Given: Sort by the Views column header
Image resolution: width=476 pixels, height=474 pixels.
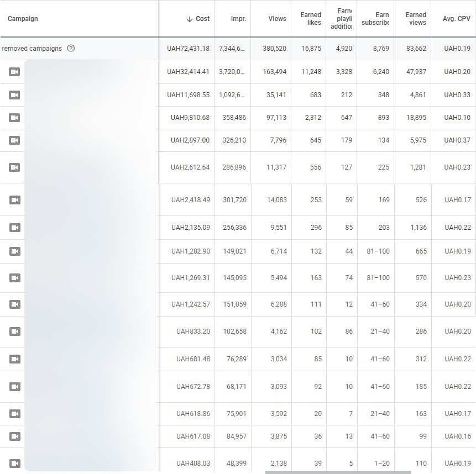Looking at the screenshot, I should tap(277, 19).
